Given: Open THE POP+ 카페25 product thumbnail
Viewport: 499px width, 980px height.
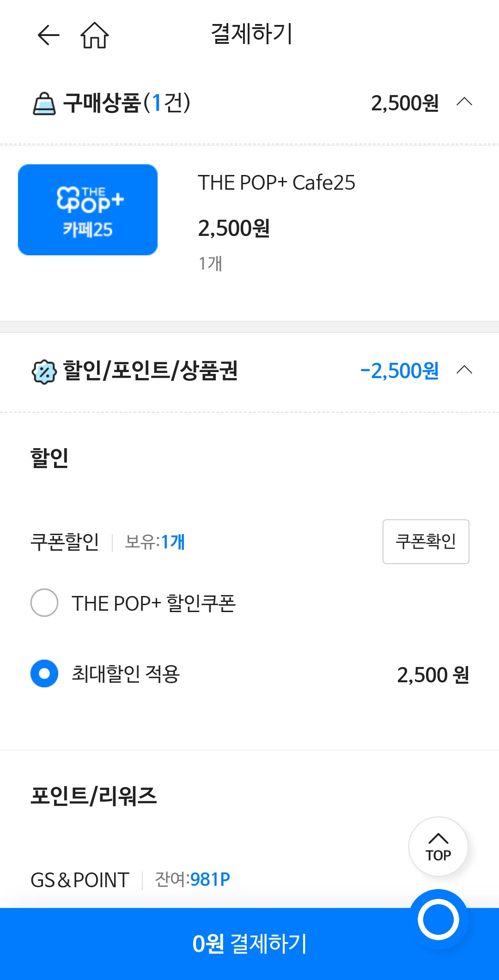Looking at the screenshot, I should [88, 210].
